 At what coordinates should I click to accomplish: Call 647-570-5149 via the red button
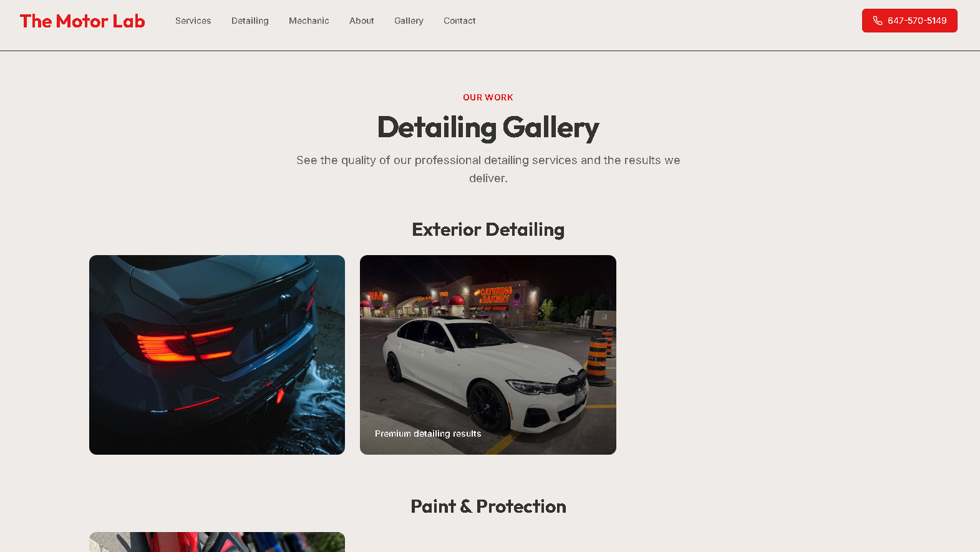point(910,21)
